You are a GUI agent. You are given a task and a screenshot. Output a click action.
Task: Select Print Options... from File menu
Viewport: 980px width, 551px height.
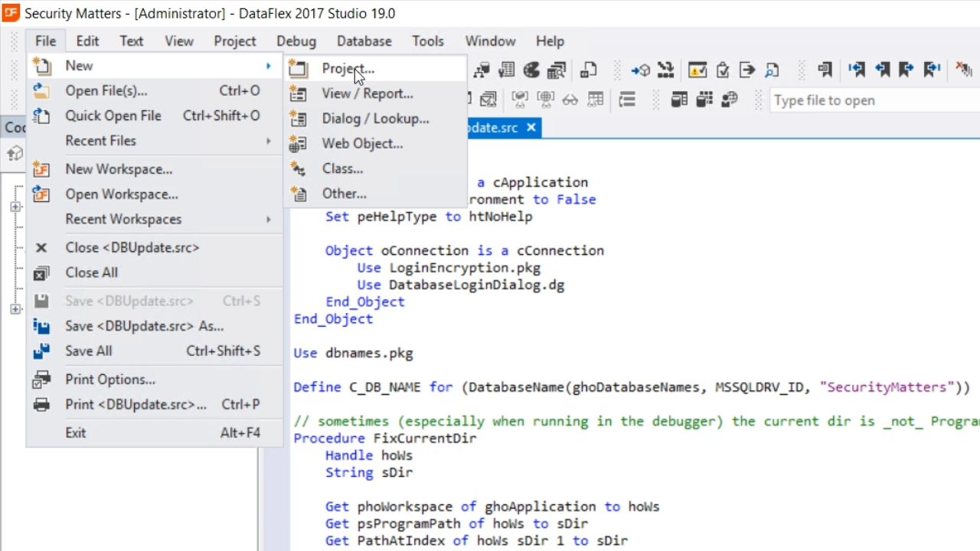tap(110, 380)
